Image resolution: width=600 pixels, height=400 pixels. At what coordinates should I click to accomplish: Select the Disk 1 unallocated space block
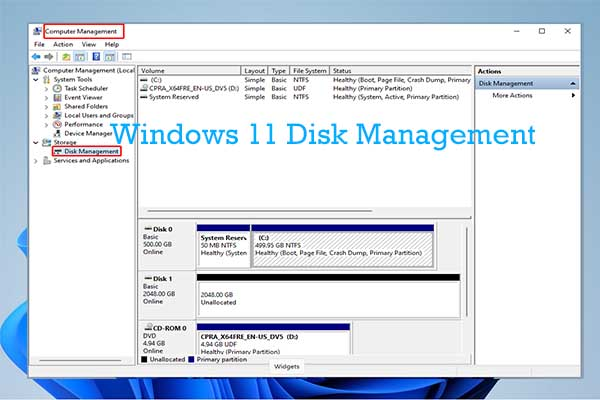point(327,295)
